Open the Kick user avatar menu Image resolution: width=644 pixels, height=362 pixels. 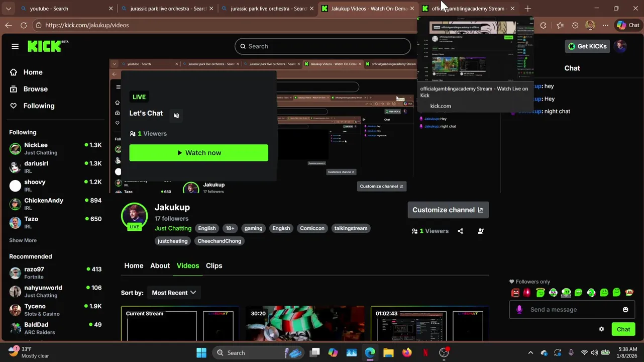(621, 46)
